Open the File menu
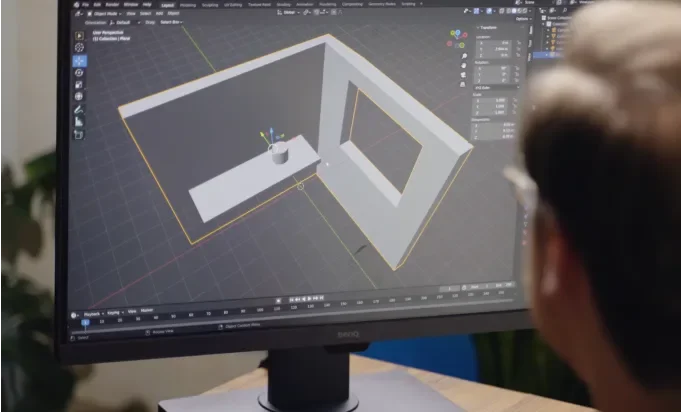This screenshot has height=412, width=681. coord(86,5)
